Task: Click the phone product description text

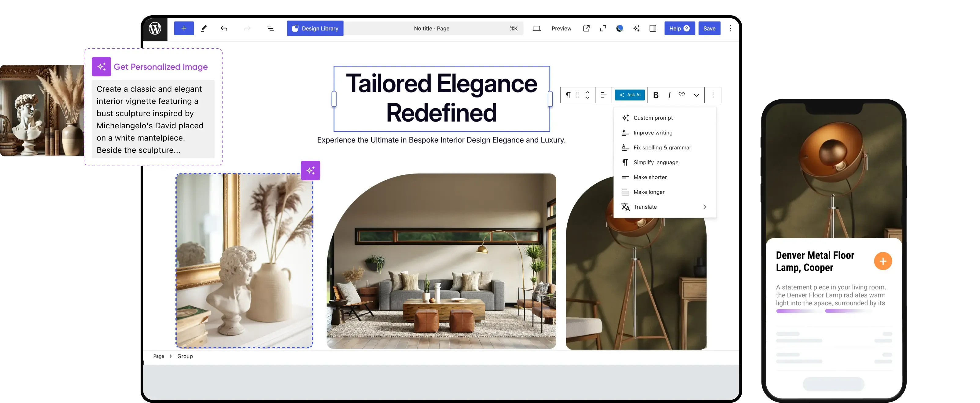Action: (x=831, y=295)
